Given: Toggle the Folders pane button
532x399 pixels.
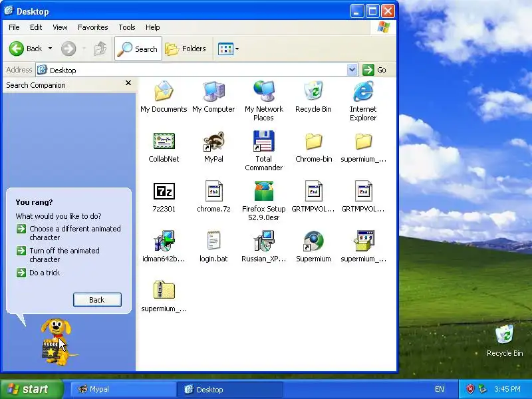Looking at the screenshot, I should coord(186,49).
